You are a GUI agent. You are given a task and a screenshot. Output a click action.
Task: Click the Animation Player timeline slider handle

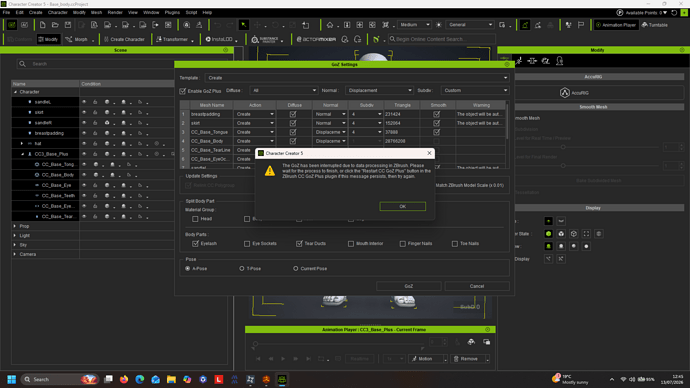[x=255, y=344]
